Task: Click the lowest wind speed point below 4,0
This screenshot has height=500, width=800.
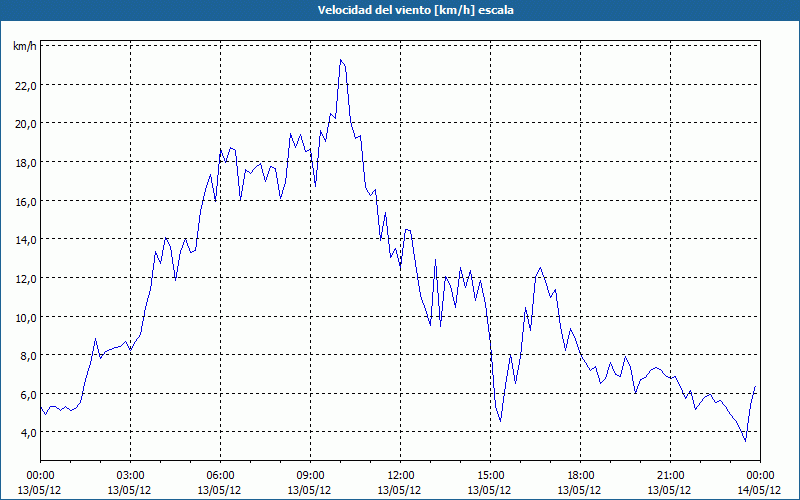Action: 745,441
